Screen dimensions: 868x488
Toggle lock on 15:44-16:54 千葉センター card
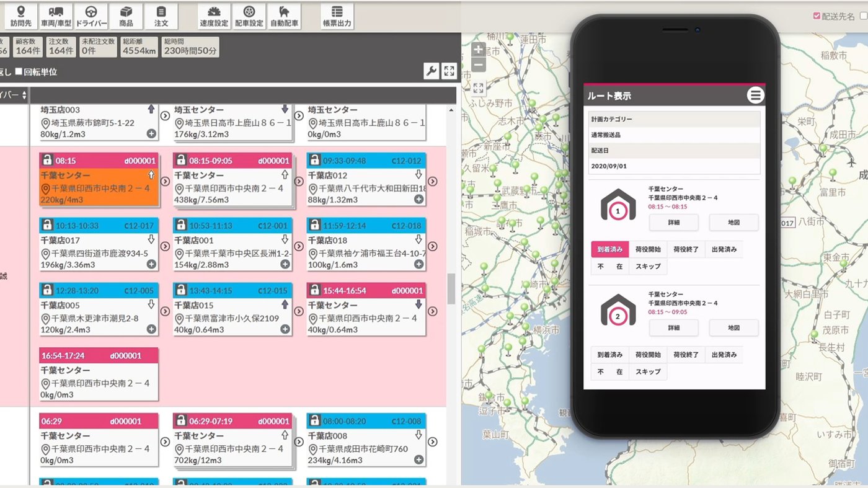tap(314, 290)
